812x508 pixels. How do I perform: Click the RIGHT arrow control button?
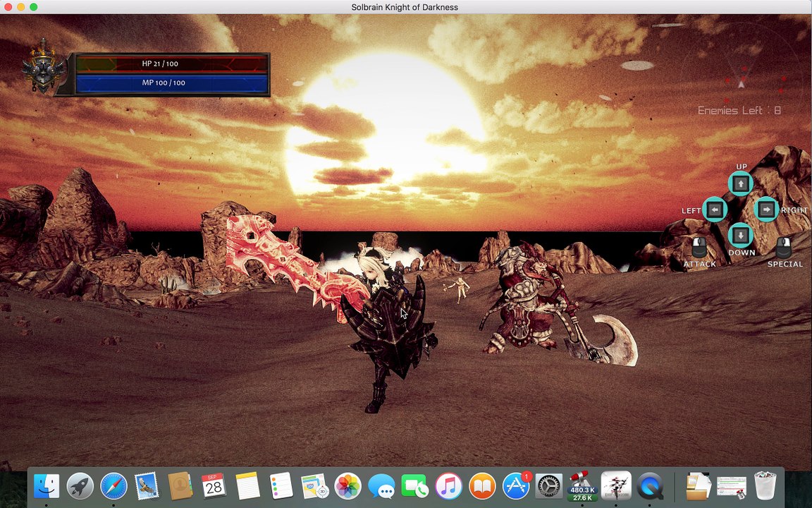[x=766, y=210]
